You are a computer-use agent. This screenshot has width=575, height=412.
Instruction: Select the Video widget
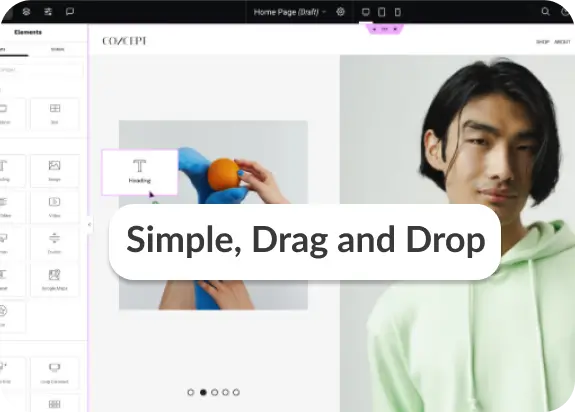54,207
